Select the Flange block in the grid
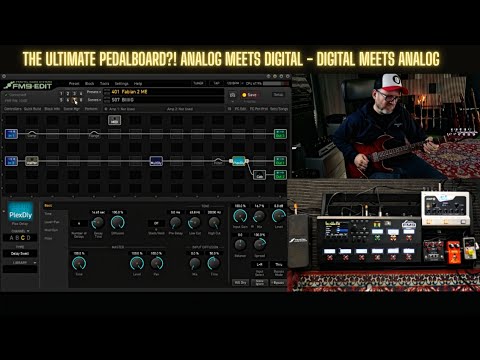The width and height of the screenshot is (480, 360). click(94, 134)
